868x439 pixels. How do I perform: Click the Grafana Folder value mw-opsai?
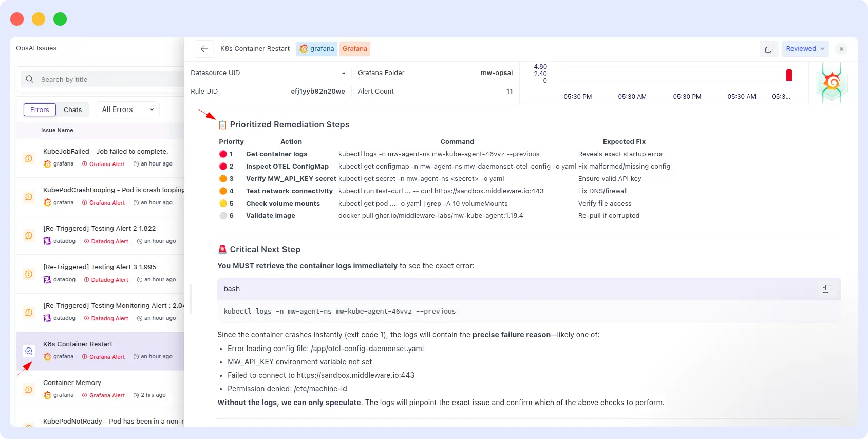coord(497,73)
